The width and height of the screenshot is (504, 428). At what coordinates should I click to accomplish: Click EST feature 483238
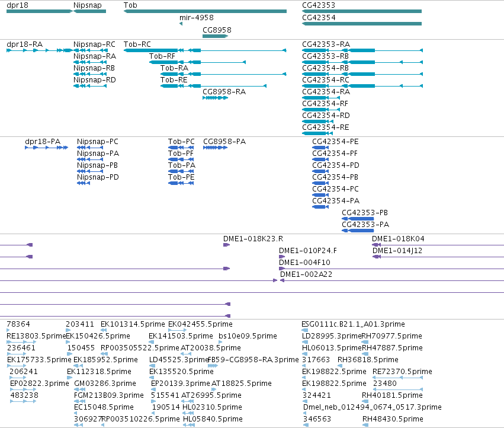[23, 401]
